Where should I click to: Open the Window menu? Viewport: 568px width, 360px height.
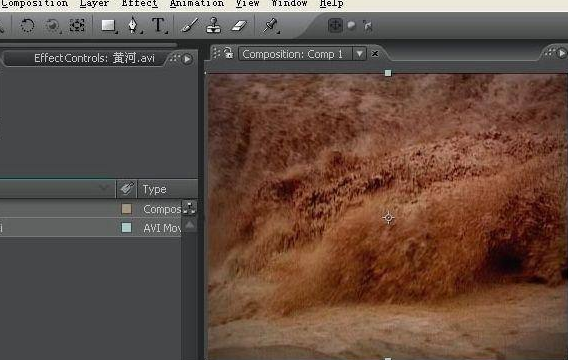(x=289, y=4)
